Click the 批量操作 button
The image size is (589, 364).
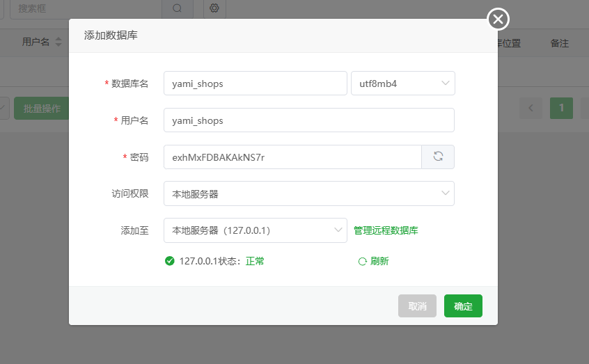[x=42, y=109]
